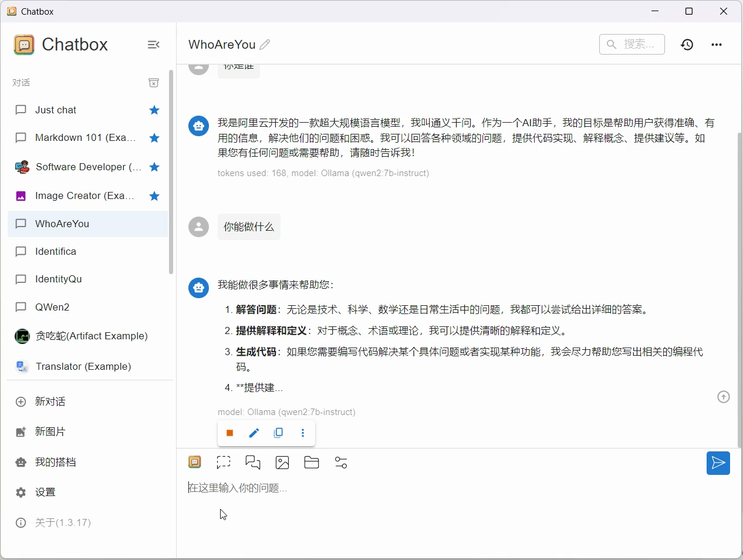Open the Translator example conversation
Viewport: 743px width, 560px height.
87,366
